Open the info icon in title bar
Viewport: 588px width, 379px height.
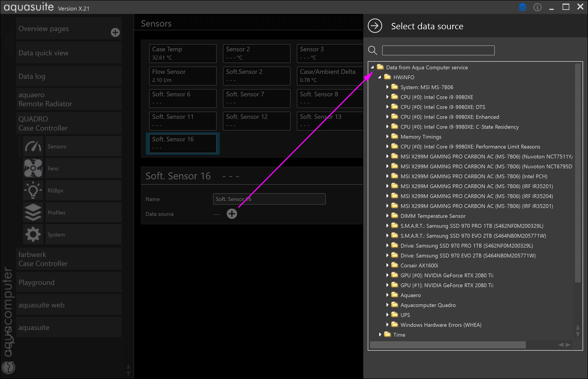[537, 7]
